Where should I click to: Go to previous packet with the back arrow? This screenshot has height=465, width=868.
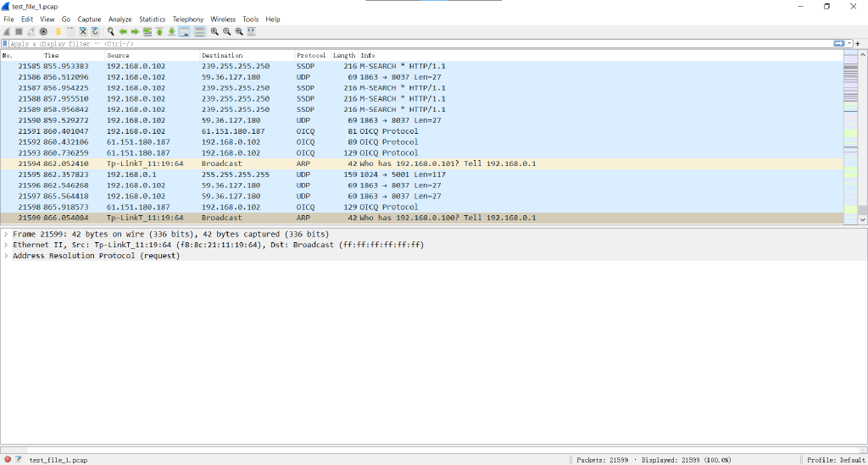coord(123,31)
